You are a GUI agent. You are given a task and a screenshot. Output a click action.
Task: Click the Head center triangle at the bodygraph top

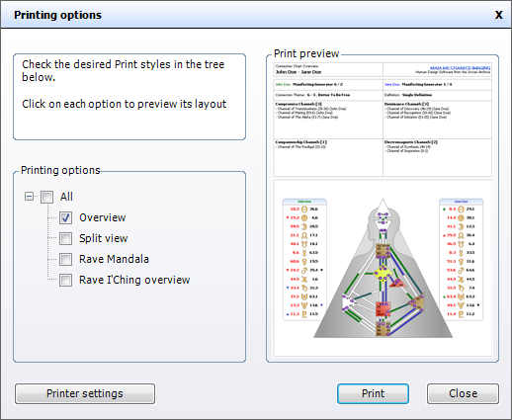383,208
